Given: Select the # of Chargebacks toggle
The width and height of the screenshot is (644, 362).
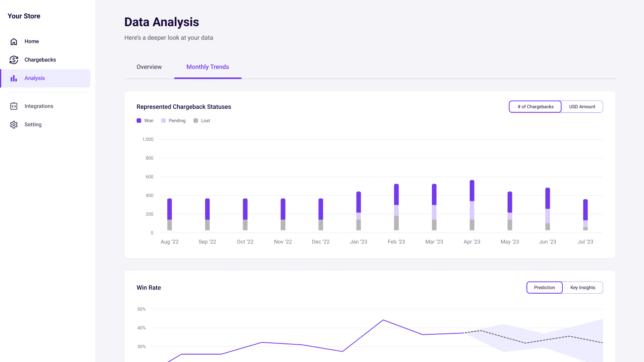Looking at the screenshot, I should tap(535, 107).
